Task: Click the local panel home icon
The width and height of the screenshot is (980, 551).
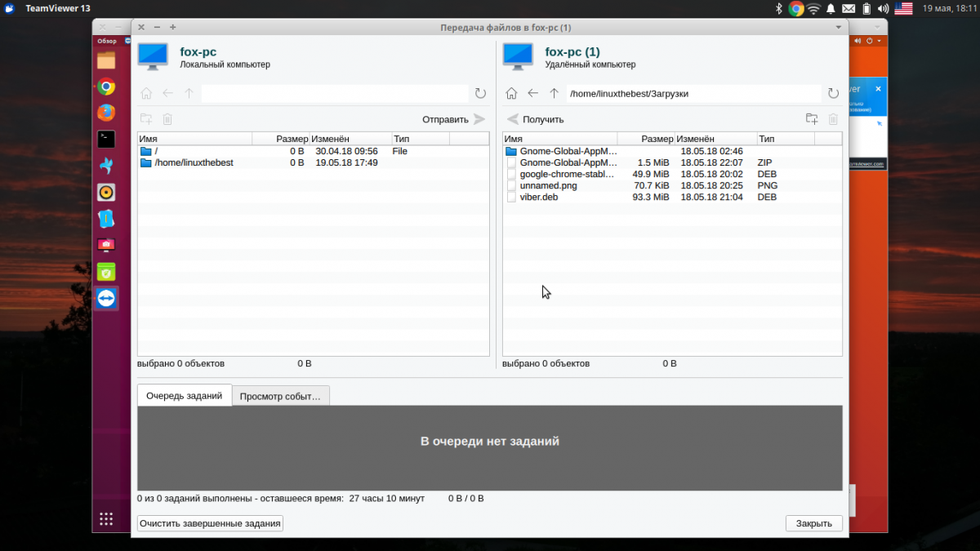Action: (146, 94)
